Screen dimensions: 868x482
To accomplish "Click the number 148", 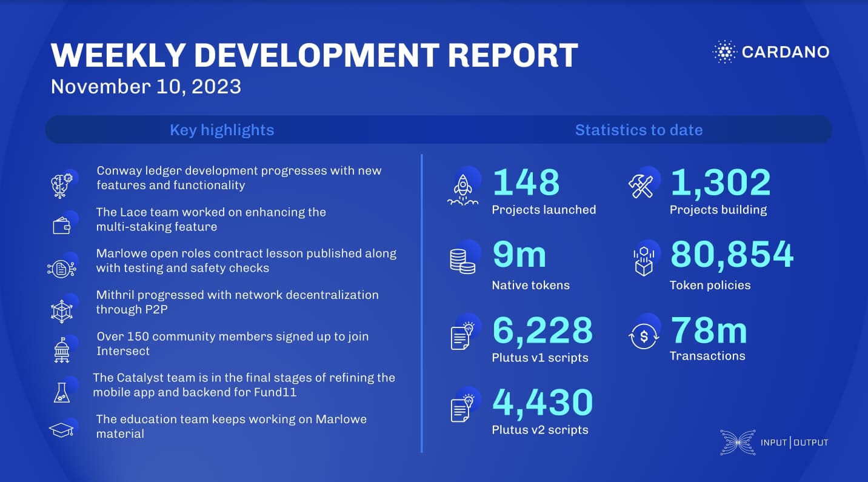I will (526, 182).
